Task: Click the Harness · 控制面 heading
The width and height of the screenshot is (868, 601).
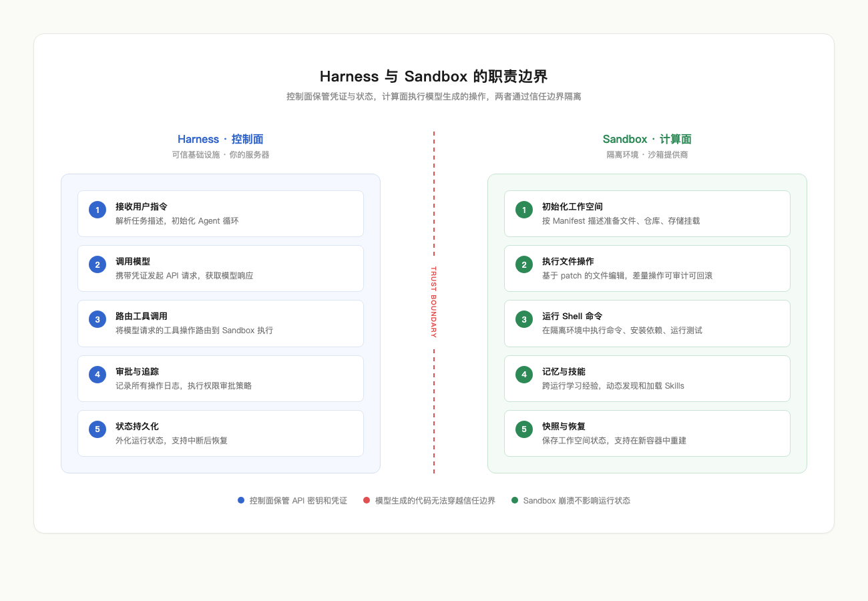Action: coord(220,139)
